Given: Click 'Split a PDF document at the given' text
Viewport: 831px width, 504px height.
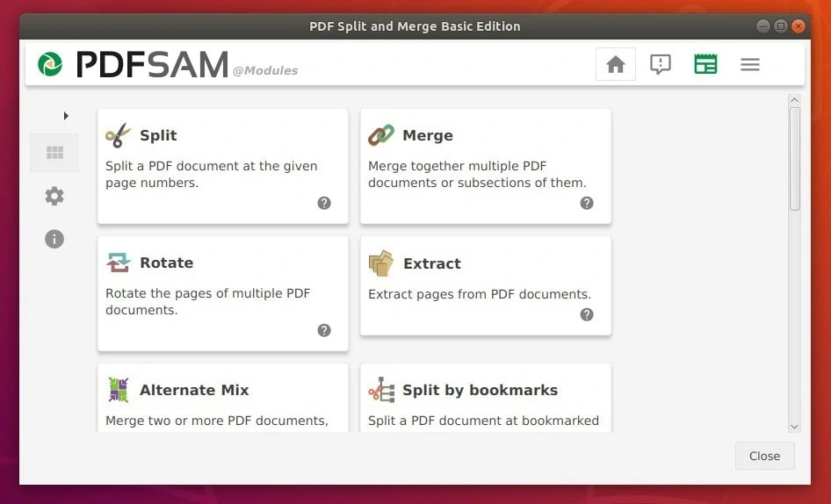Looking at the screenshot, I should coord(212,166).
